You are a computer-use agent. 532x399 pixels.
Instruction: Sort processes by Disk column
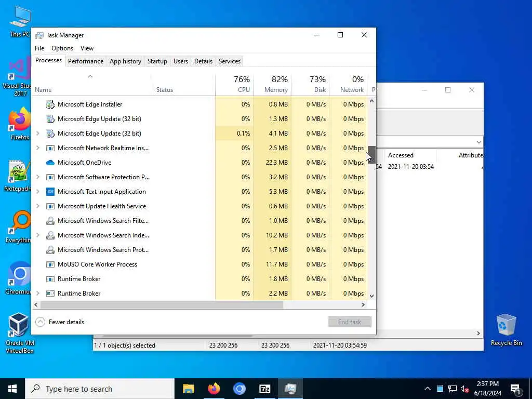[x=311, y=84]
